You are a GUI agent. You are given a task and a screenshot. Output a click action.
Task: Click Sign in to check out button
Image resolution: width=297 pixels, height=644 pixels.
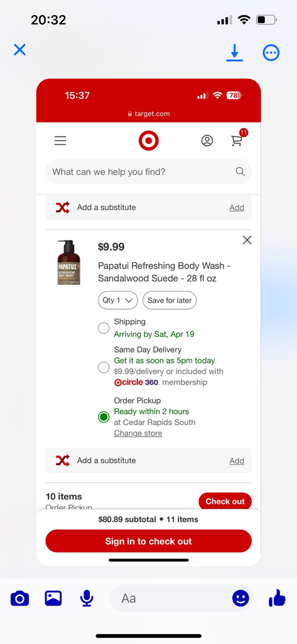click(148, 541)
